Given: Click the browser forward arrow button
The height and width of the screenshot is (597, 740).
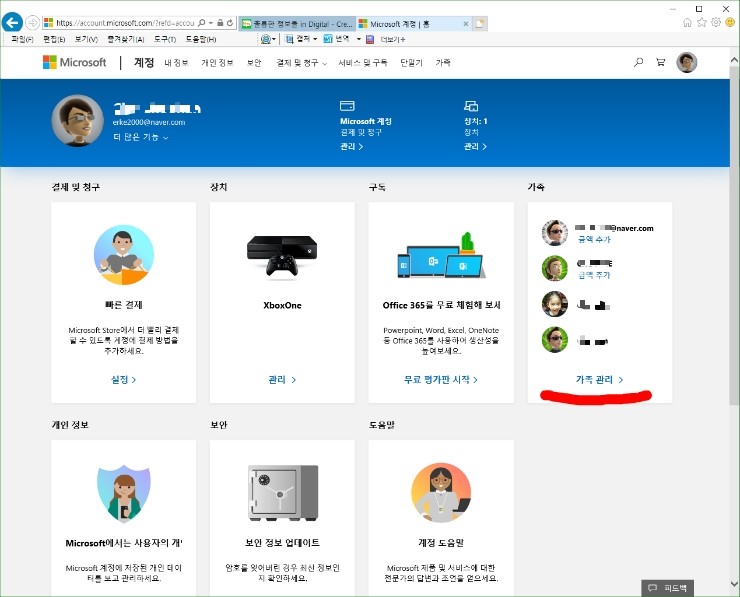Looking at the screenshot, I should tap(32, 22).
